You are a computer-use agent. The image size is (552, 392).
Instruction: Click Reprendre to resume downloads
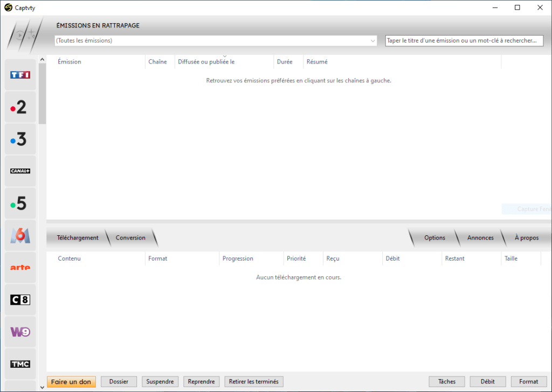coord(202,381)
